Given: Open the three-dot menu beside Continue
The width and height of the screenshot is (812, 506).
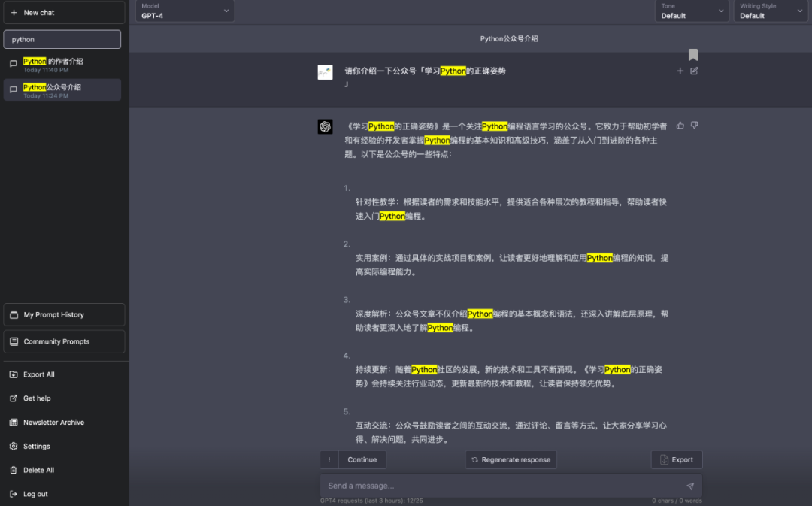Looking at the screenshot, I should 329,459.
